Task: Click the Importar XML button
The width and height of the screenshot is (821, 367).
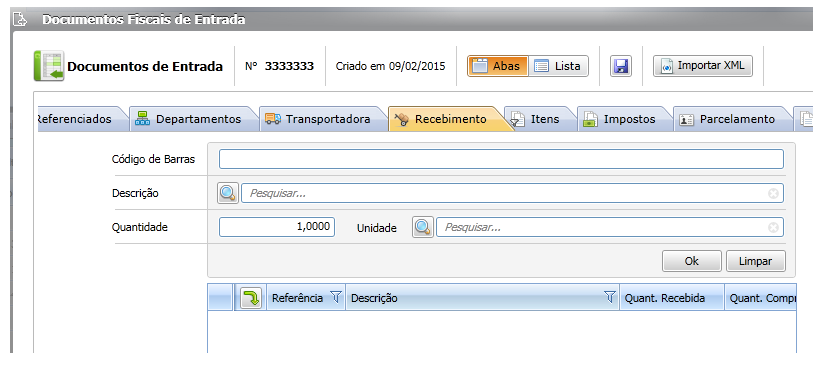Action: [703, 66]
